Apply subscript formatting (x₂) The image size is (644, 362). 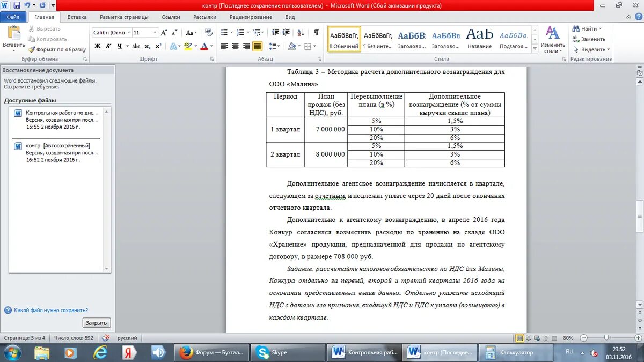(148, 46)
